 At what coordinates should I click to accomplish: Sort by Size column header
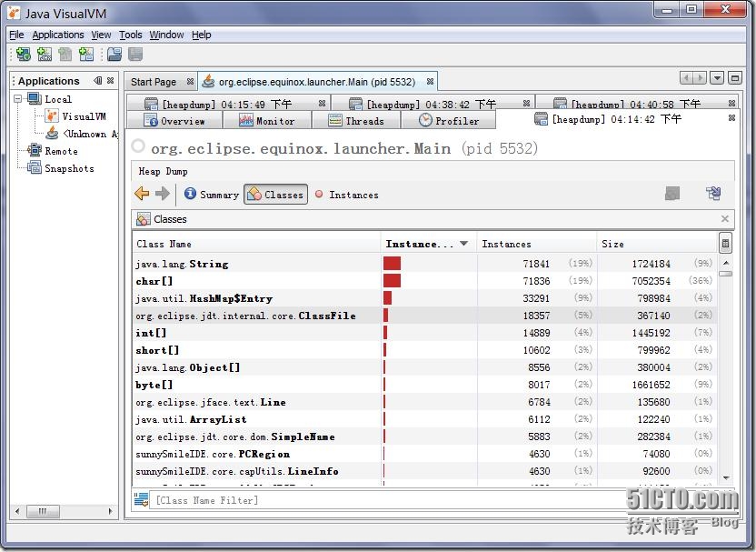[x=657, y=244]
